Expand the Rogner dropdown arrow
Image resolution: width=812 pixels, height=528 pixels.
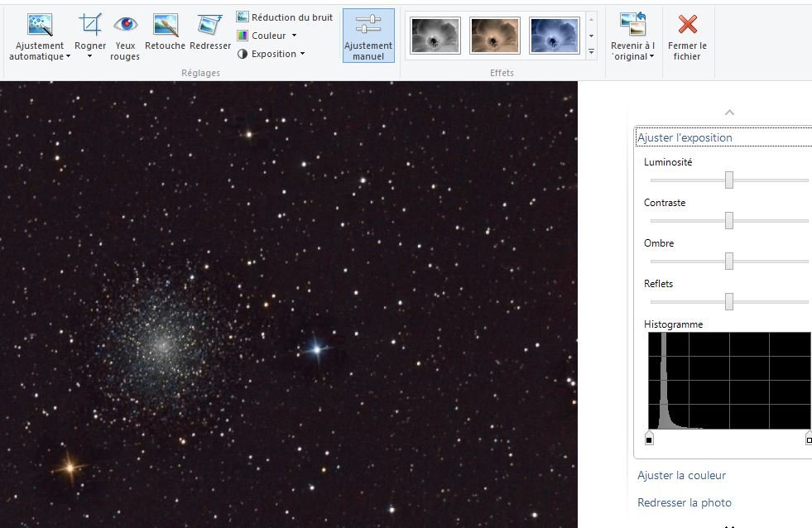(x=89, y=56)
